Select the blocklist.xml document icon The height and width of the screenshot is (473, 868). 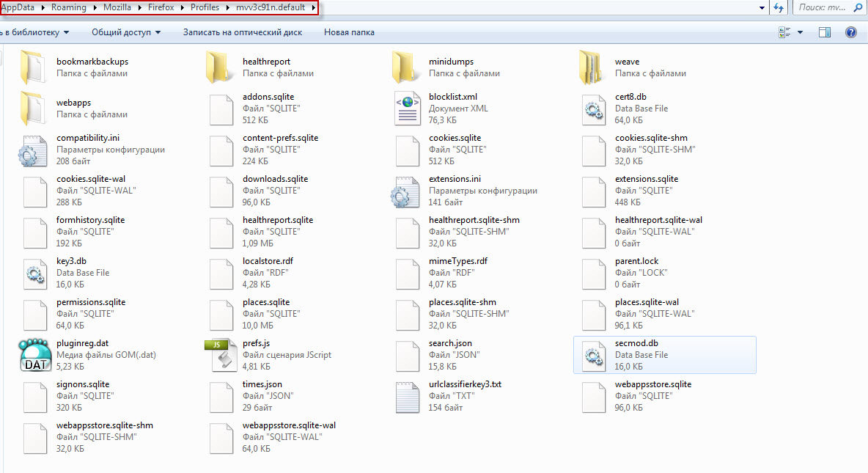(x=408, y=109)
